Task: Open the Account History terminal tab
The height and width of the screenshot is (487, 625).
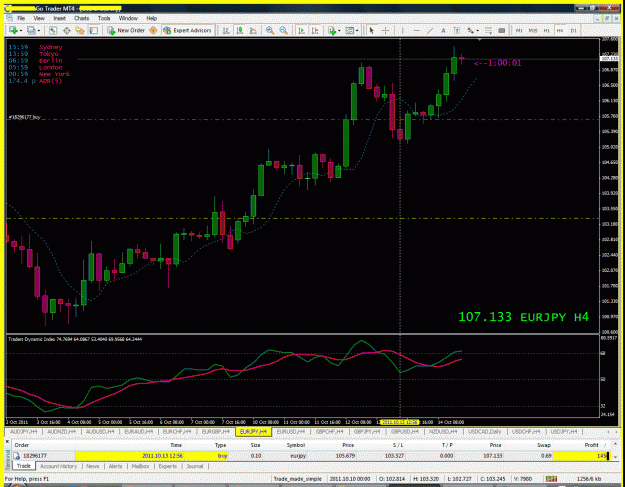Action: [59, 466]
